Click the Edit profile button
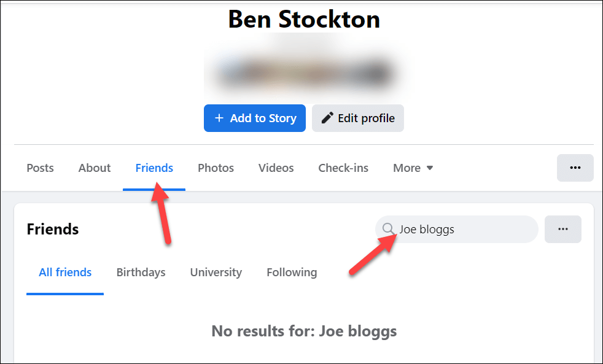The image size is (603, 364). coord(358,118)
